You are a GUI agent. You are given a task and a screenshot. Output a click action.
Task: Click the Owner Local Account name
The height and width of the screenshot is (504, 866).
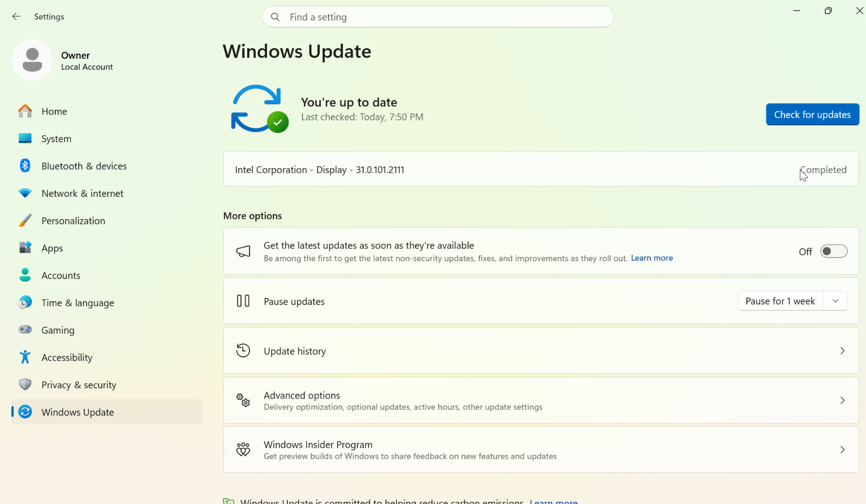87,61
